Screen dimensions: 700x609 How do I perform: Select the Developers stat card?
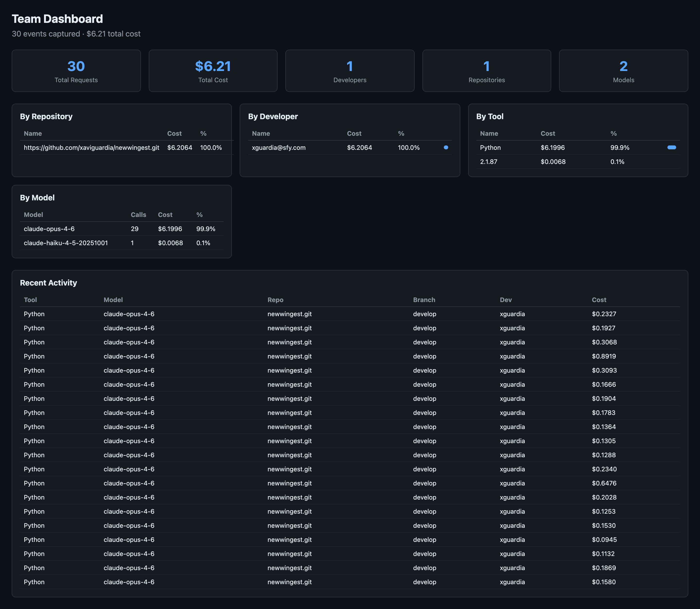(x=350, y=71)
